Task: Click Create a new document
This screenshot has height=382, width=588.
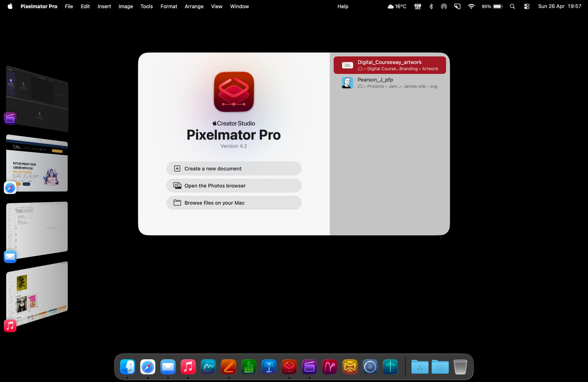Action: coord(234,169)
